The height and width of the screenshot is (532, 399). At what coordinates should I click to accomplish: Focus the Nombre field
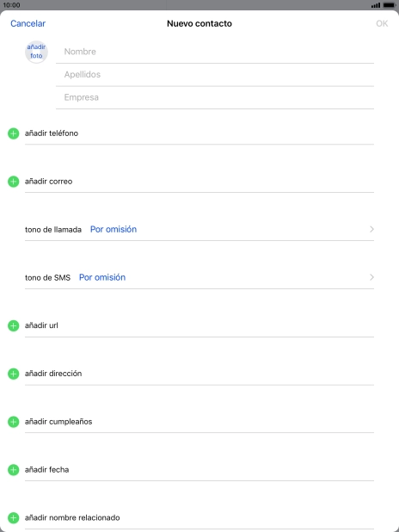[215, 52]
